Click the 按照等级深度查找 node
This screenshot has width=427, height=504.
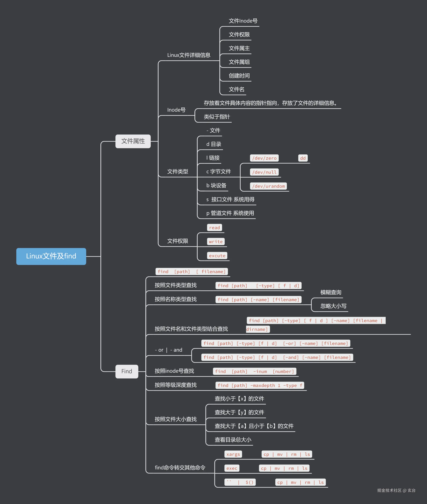(x=176, y=385)
